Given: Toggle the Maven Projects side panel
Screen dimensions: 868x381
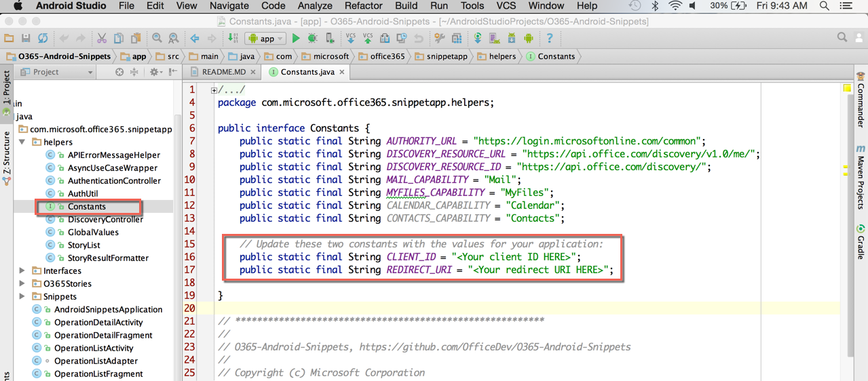Looking at the screenshot, I should coord(861,177).
